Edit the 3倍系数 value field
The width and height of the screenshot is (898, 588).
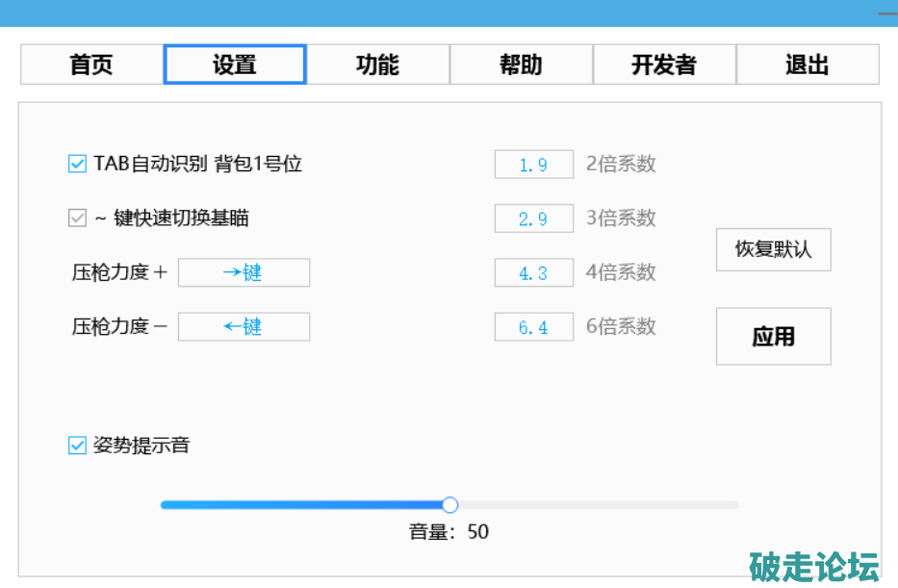533,218
